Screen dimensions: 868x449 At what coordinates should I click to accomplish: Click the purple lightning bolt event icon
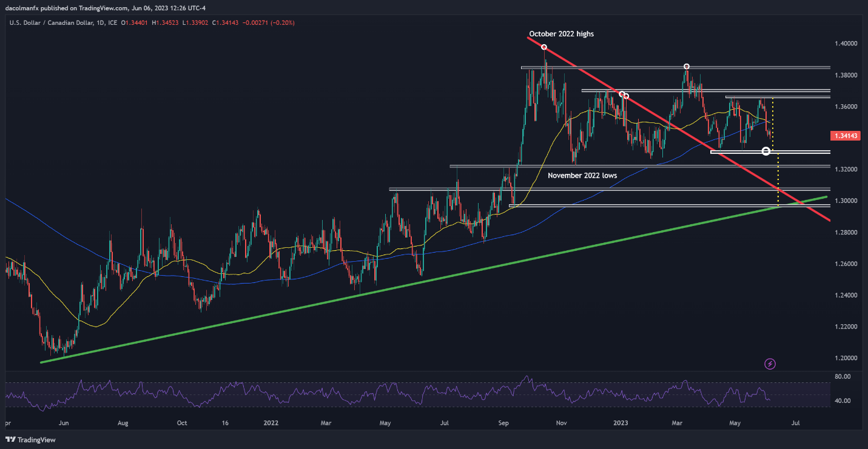(x=770, y=364)
